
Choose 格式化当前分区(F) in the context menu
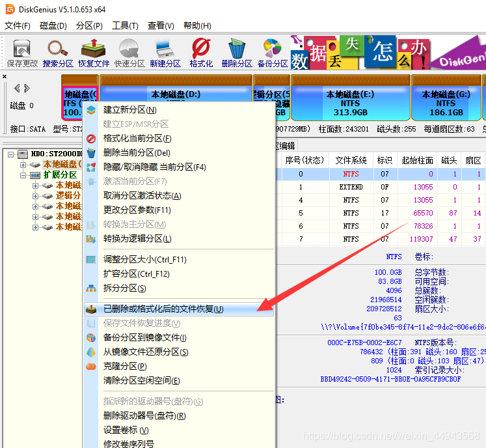tap(179, 138)
